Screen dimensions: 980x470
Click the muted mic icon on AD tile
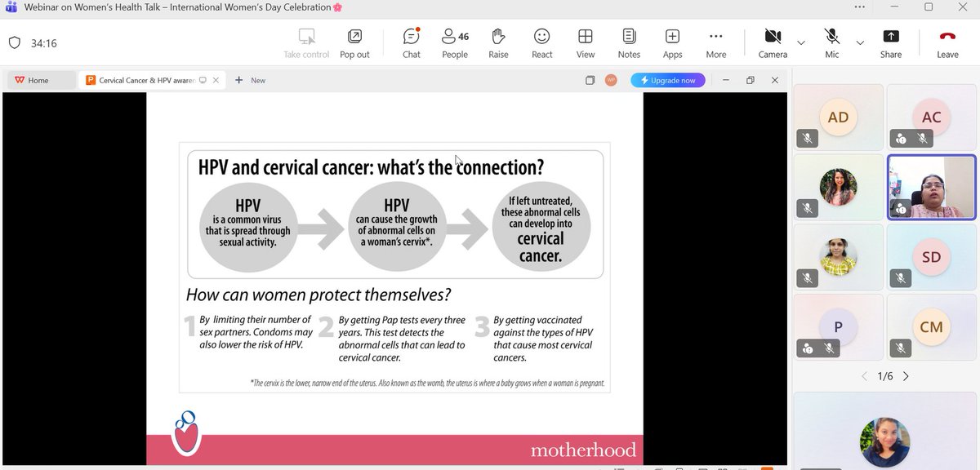[808, 139]
